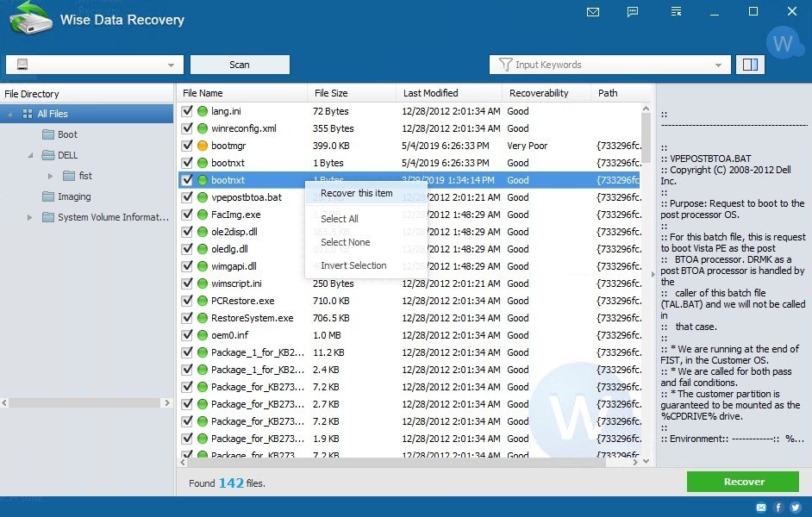This screenshot has height=517, width=812.
Task: Click the green status dot for winreconfig.xml
Action: tap(203, 128)
